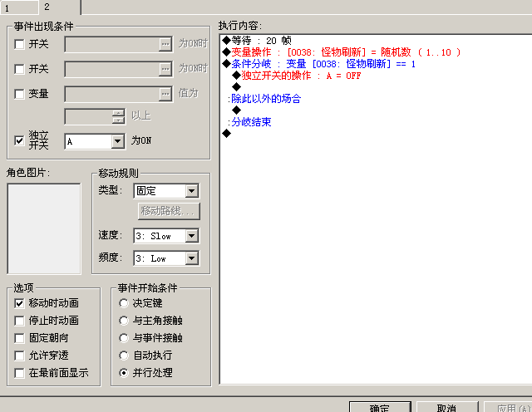Open the 速度 speed dropdown
532x412 pixels.
coord(192,236)
